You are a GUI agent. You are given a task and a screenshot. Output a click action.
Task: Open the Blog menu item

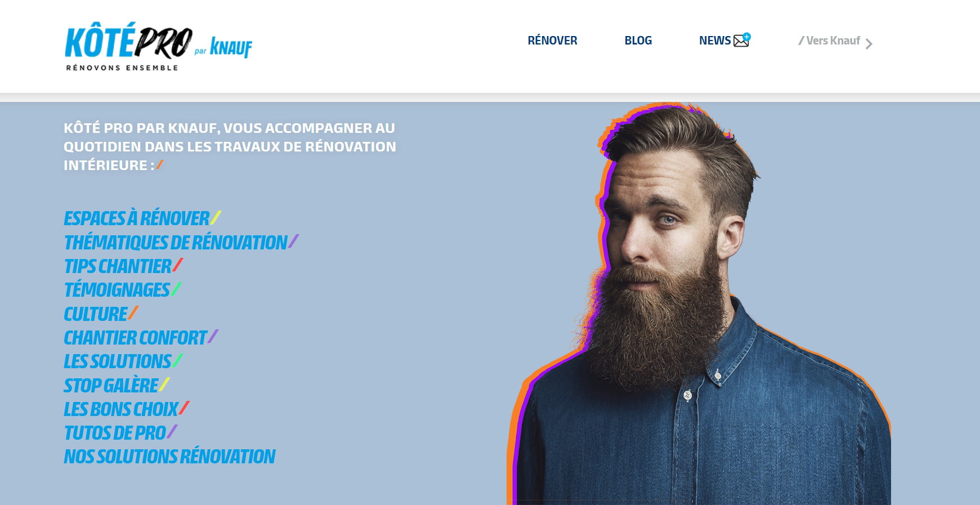638,41
